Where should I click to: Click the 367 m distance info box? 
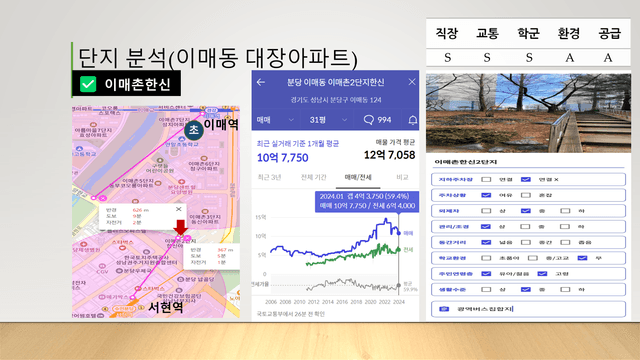click(x=211, y=256)
